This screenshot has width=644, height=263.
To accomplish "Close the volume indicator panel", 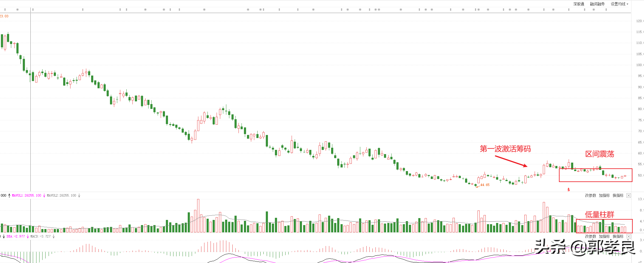I will (x=629, y=196).
